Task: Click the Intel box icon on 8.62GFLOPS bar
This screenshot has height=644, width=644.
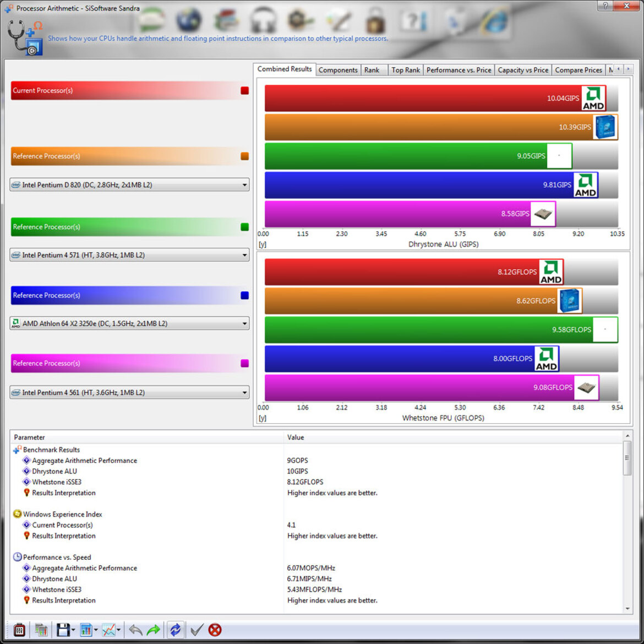Action: tap(569, 301)
